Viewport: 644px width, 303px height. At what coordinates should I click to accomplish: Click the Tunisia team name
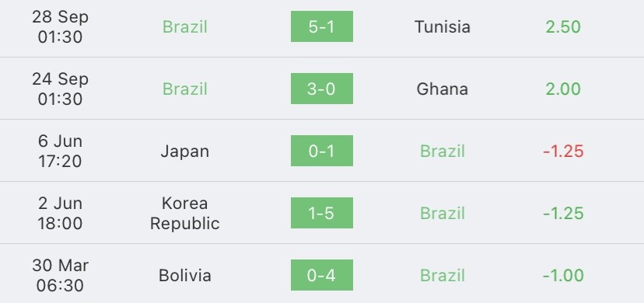(x=443, y=27)
